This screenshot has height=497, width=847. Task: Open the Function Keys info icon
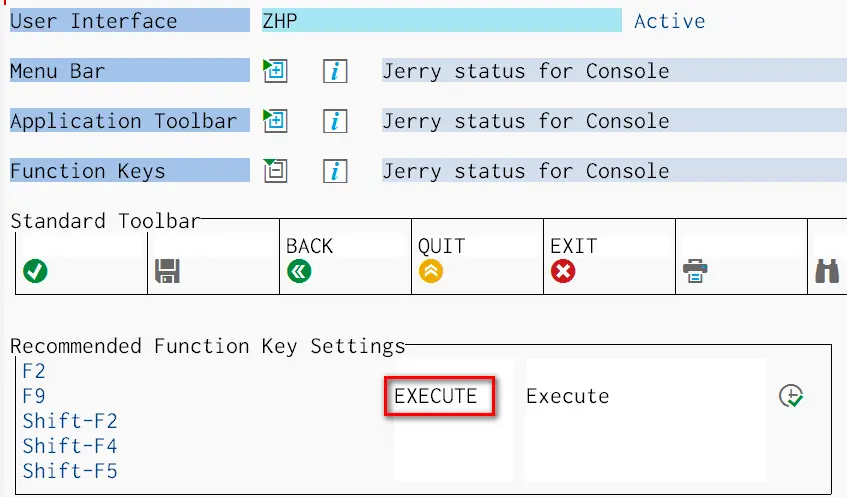[335, 171]
